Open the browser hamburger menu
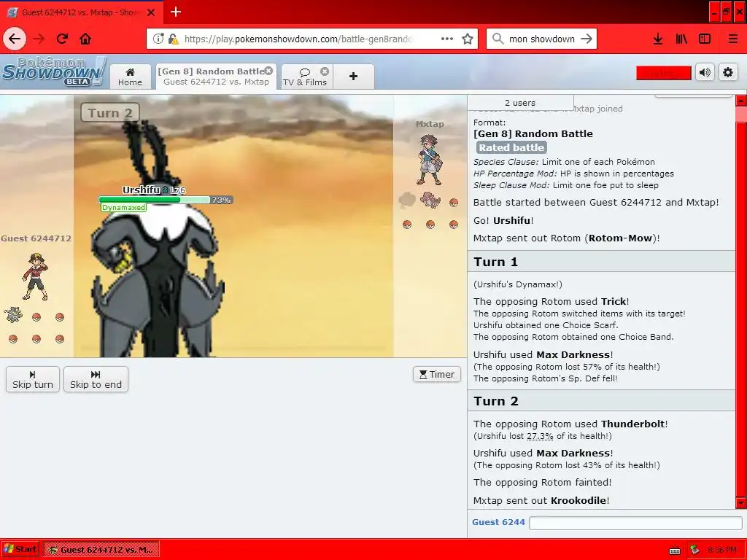Image resolution: width=747 pixels, height=560 pixels. [x=733, y=39]
